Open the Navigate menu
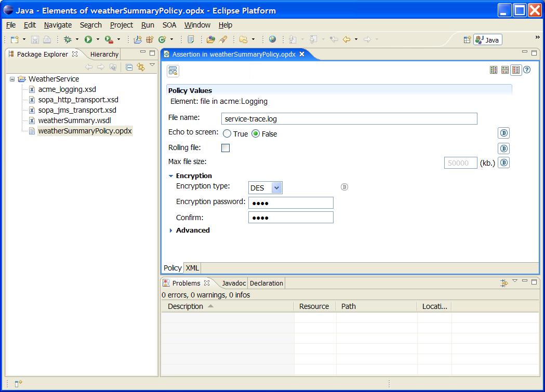The width and height of the screenshot is (545, 392). (58, 25)
